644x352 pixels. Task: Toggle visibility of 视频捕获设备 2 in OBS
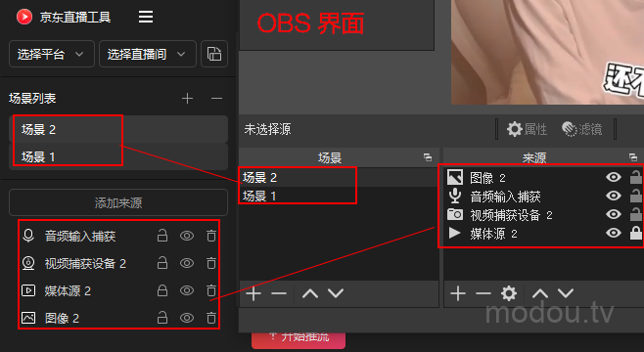point(614,214)
